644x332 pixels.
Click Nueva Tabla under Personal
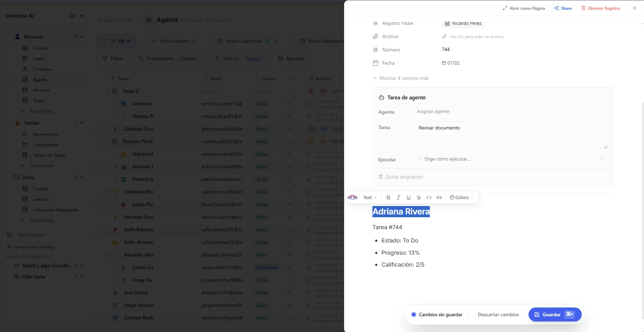click(x=42, y=111)
